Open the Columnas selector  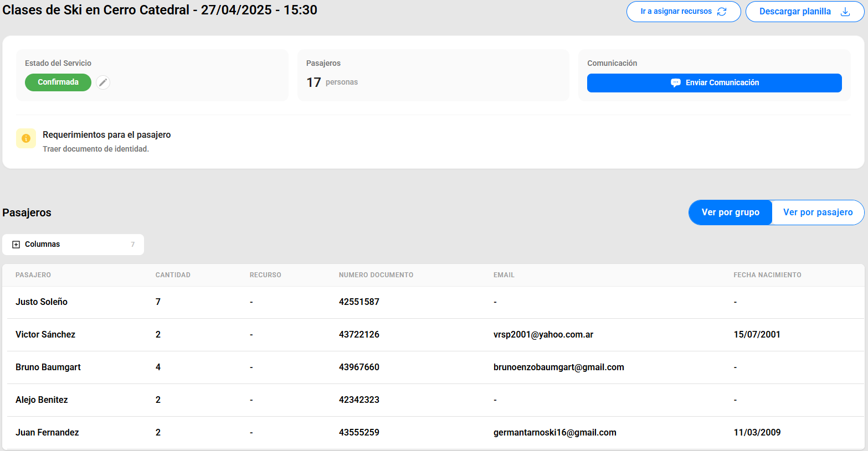[73, 245]
